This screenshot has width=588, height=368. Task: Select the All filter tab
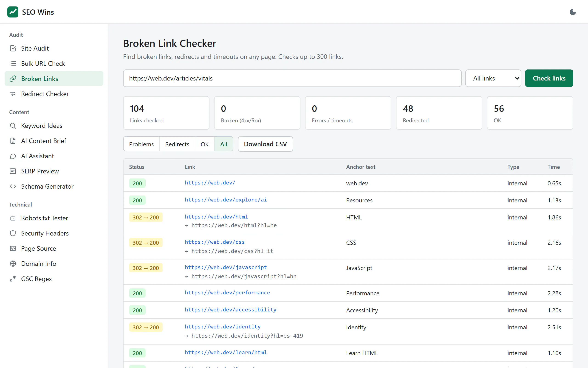(223, 144)
